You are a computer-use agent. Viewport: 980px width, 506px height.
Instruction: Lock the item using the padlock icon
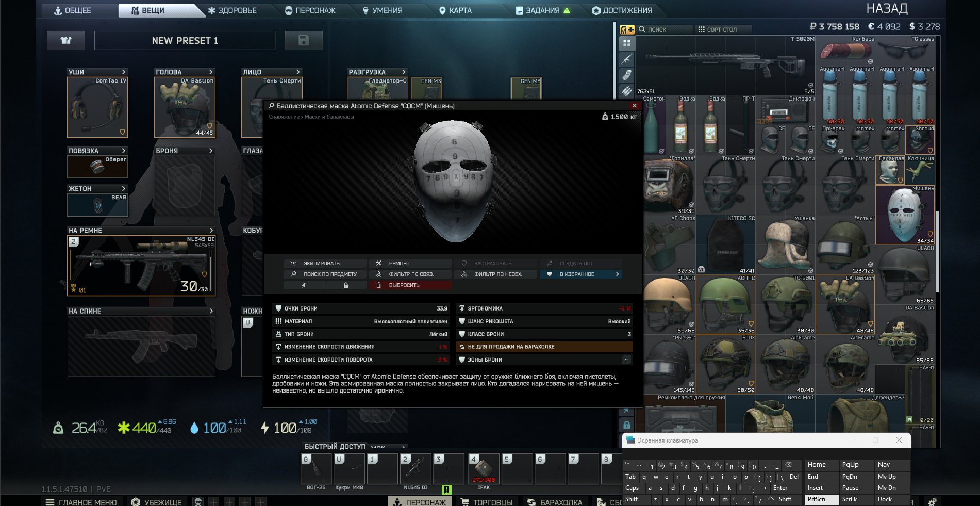[x=346, y=285]
